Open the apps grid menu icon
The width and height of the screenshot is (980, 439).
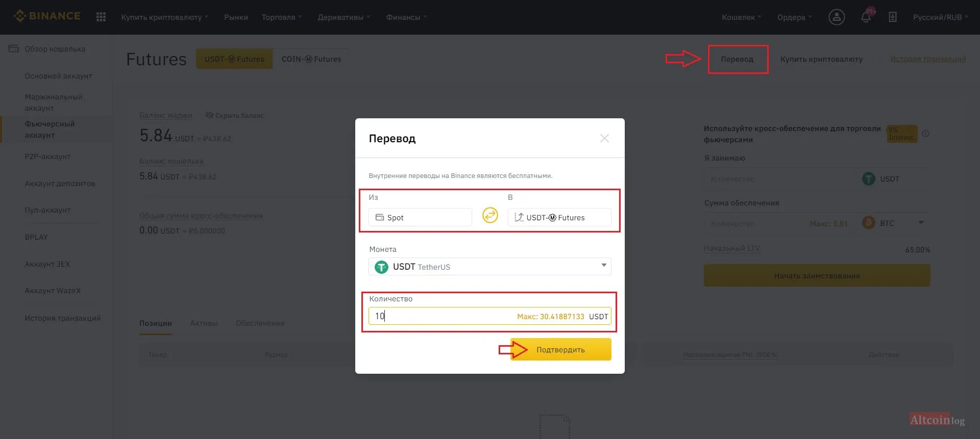click(101, 17)
